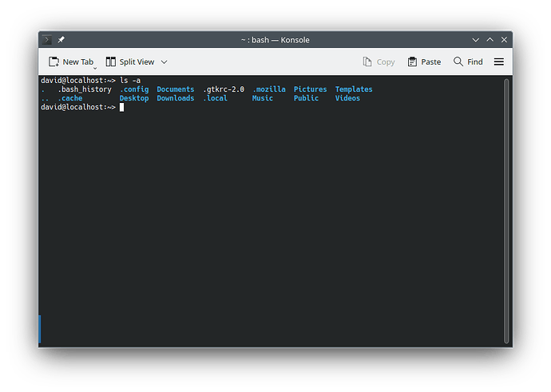Viewport: 551px width, 392px height.
Task: Open Find with the magnifier icon
Action: pyautogui.click(x=468, y=62)
